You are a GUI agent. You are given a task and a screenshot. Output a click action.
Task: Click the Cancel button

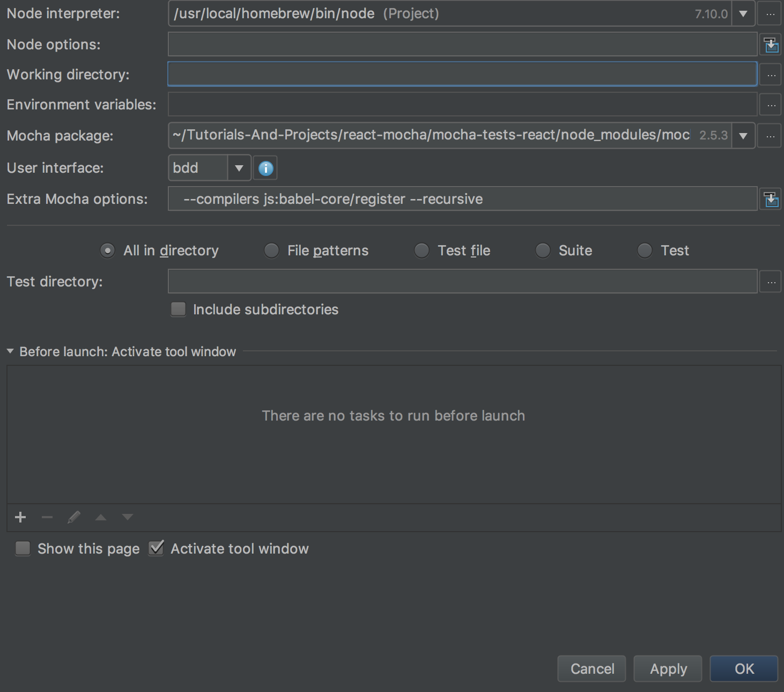(592, 669)
